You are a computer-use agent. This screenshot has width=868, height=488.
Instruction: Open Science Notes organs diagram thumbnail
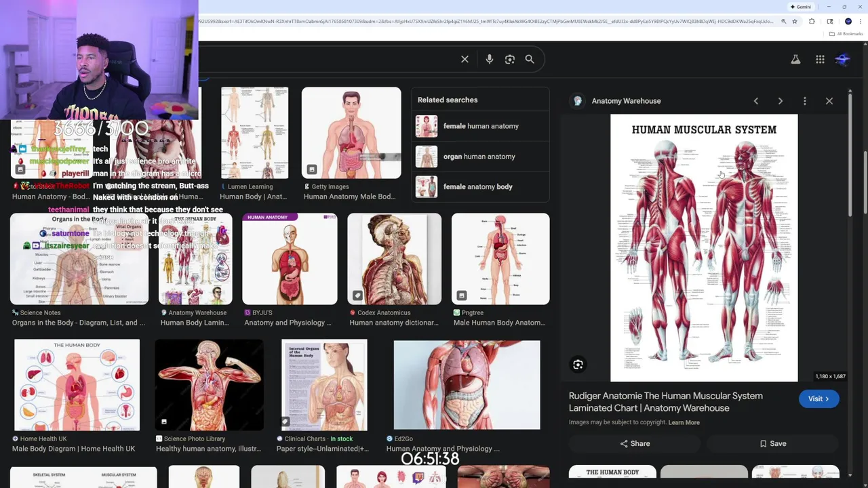79,259
